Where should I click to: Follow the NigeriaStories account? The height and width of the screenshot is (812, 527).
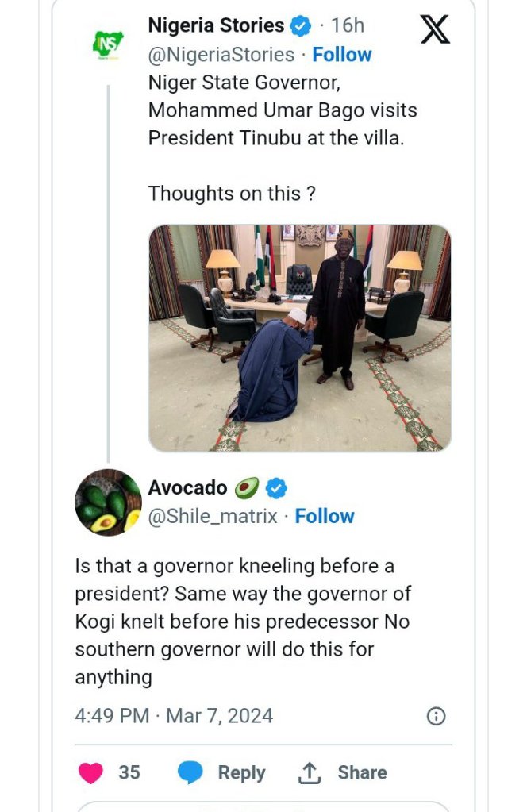pyautogui.click(x=341, y=55)
